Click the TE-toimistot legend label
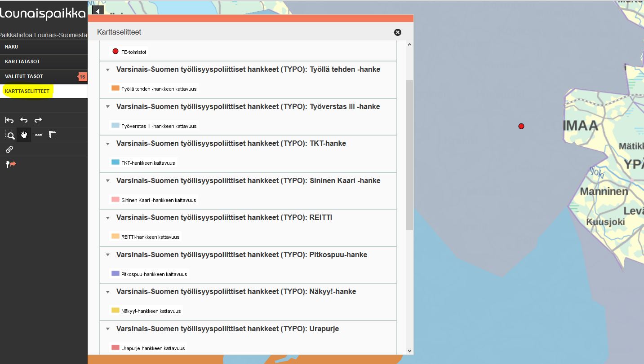The width and height of the screenshot is (644, 364). pos(134,52)
